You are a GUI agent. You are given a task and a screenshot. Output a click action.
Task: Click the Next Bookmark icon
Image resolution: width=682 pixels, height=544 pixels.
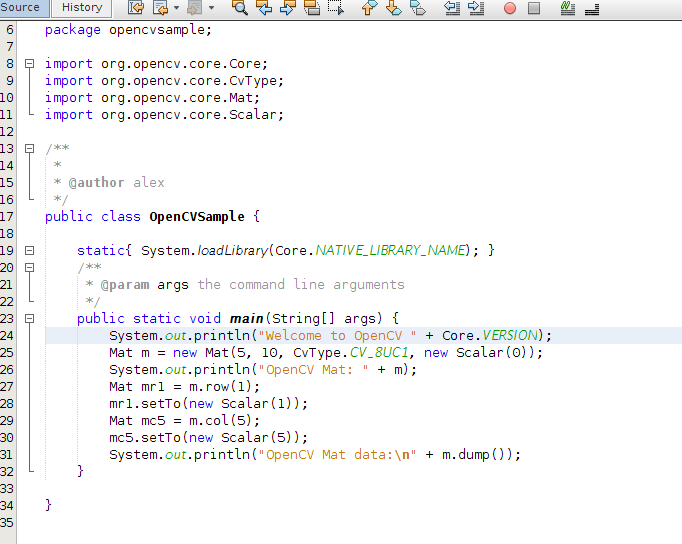(x=394, y=7)
